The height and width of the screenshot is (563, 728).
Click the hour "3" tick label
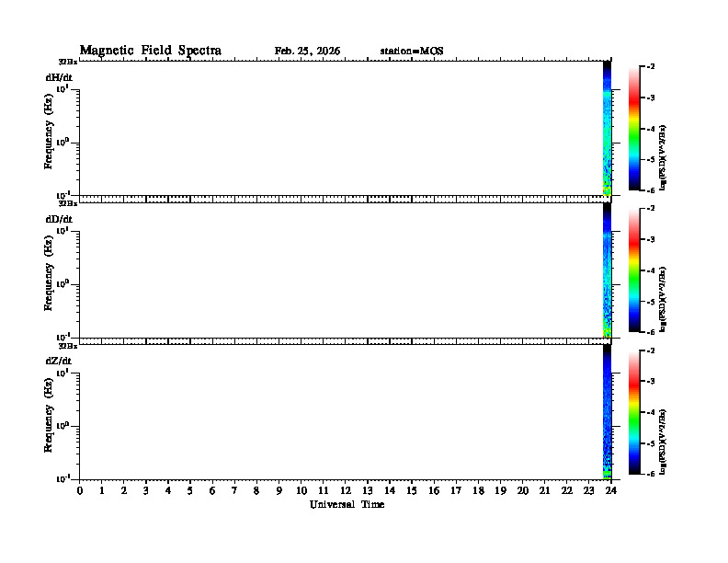coord(146,491)
